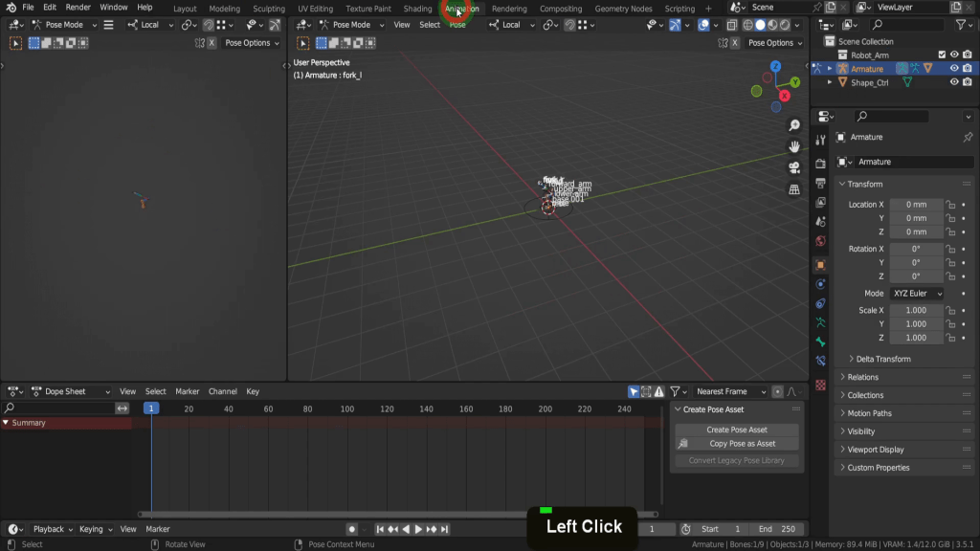Click the zoom magnifier viewport gizmo

tap(794, 126)
